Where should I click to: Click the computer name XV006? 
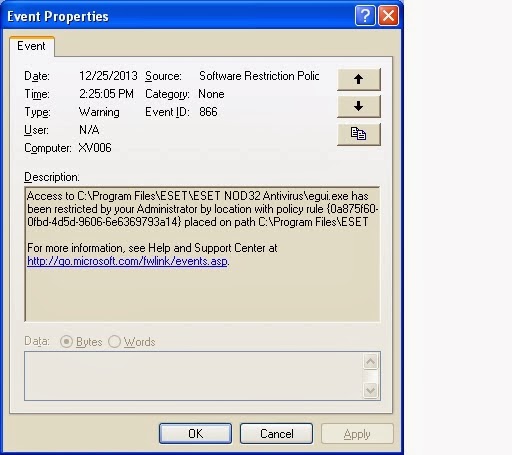95,148
